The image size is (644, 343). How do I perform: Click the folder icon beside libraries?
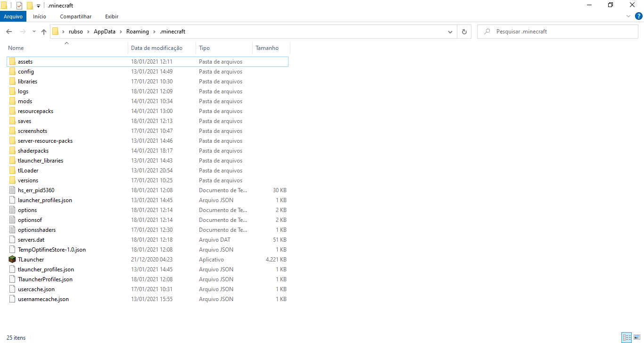coord(12,82)
